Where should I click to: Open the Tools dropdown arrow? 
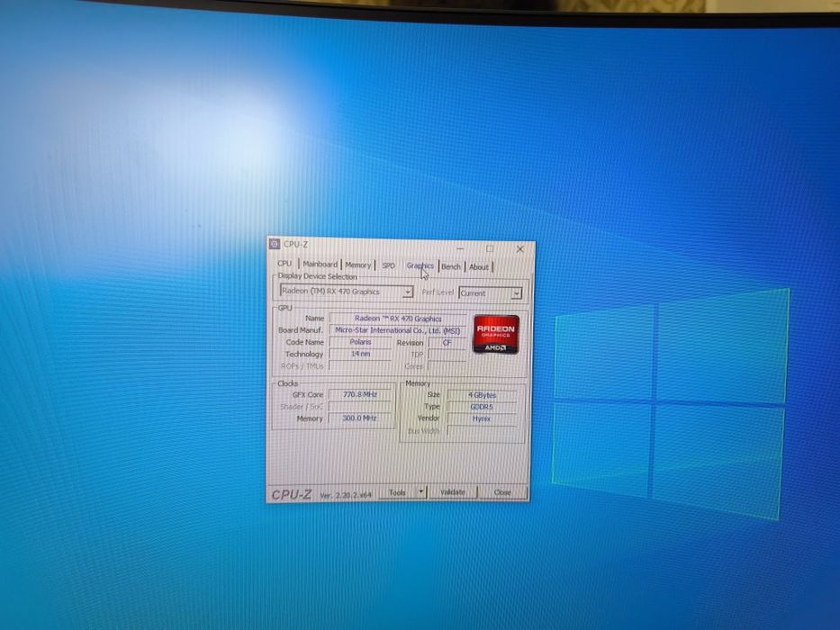click(x=421, y=491)
